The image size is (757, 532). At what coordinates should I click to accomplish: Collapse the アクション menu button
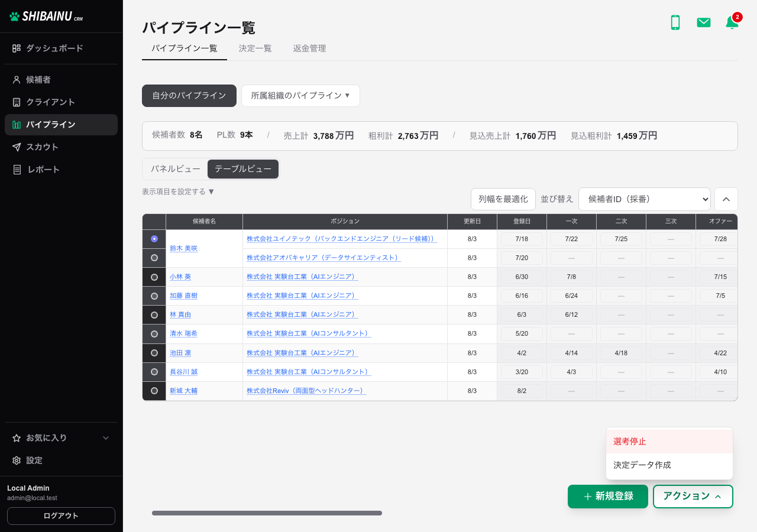(693, 497)
